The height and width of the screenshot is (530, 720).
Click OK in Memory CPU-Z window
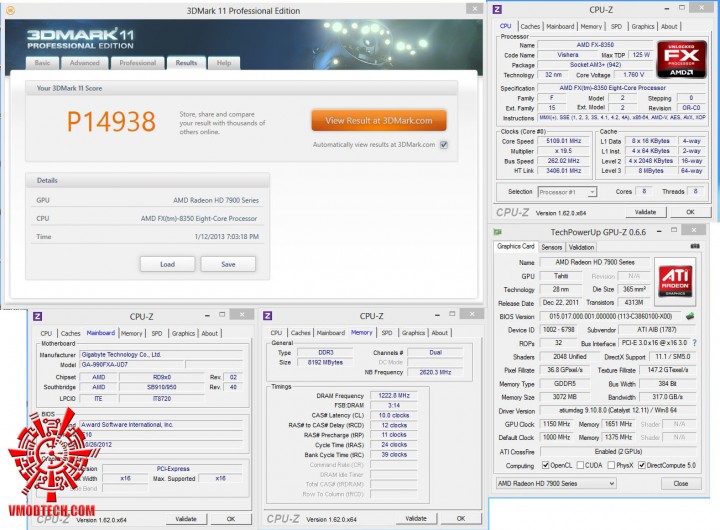click(x=461, y=519)
